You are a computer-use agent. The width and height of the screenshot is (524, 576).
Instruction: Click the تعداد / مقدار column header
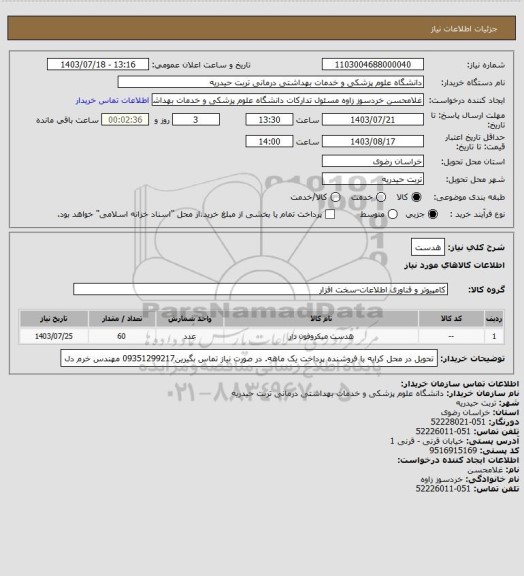(122, 318)
